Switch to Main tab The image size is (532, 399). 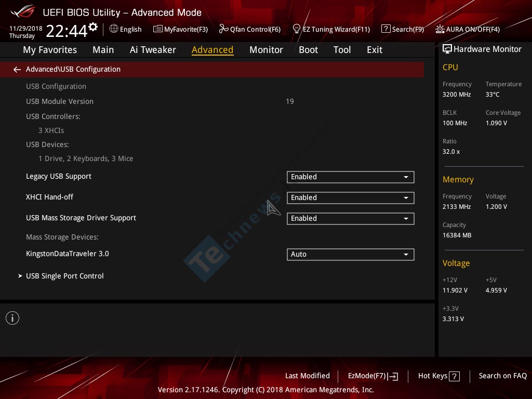[103, 50]
